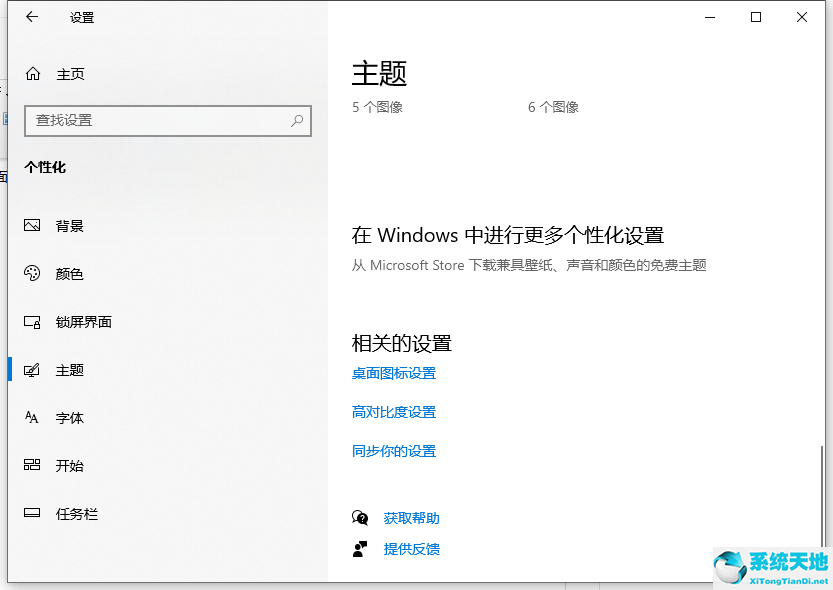Open 字体 settings via the fonts icon

point(30,417)
